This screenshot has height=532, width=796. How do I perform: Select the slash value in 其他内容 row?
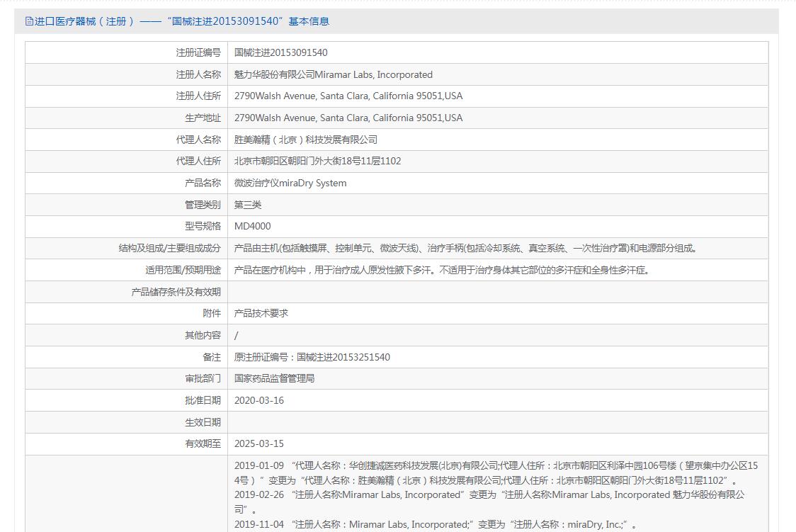(x=236, y=336)
